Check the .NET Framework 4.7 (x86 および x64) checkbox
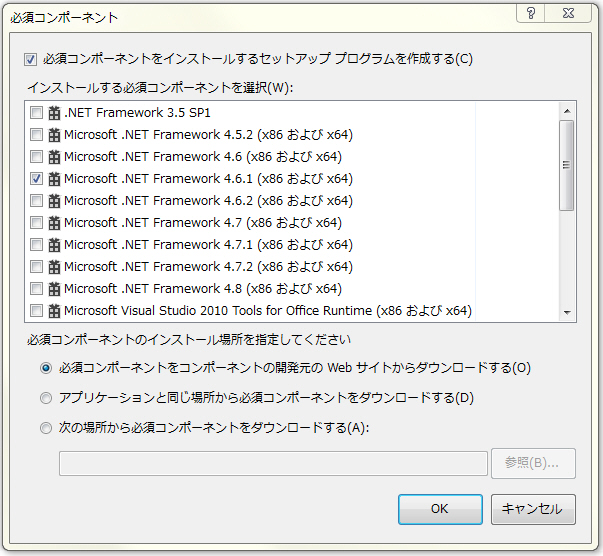Viewport: 603px width, 556px height. (37, 222)
